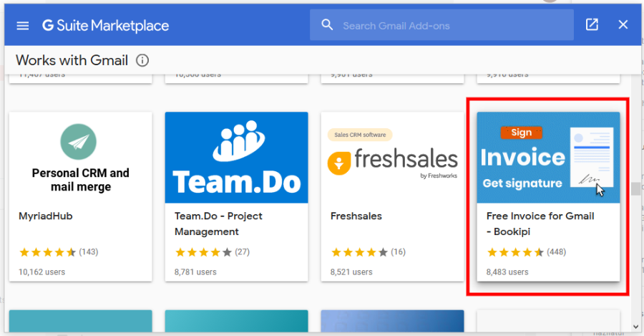
Task: Click the 10,162 users text
Action: (x=42, y=272)
